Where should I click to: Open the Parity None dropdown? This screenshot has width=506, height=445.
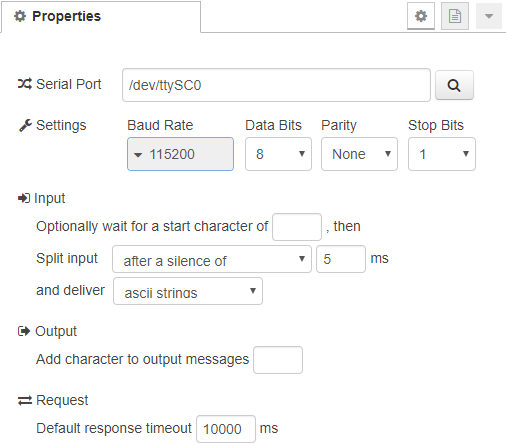(359, 154)
